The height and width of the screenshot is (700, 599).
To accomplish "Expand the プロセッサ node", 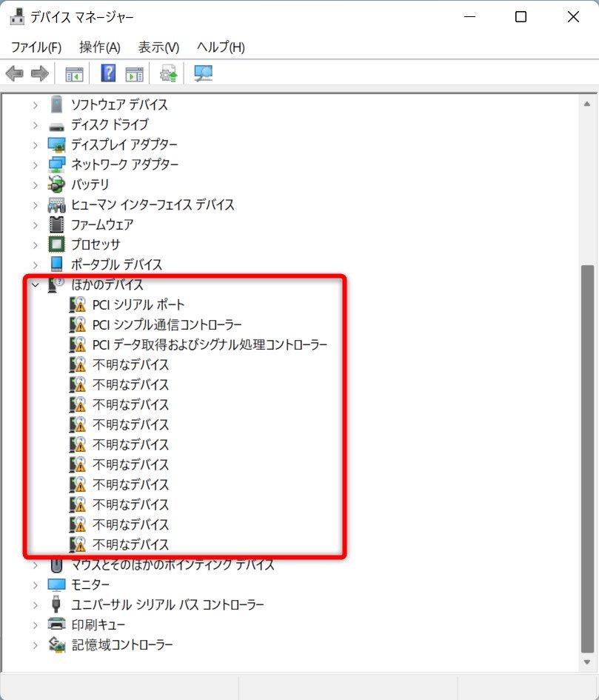I will coord(36,245).
